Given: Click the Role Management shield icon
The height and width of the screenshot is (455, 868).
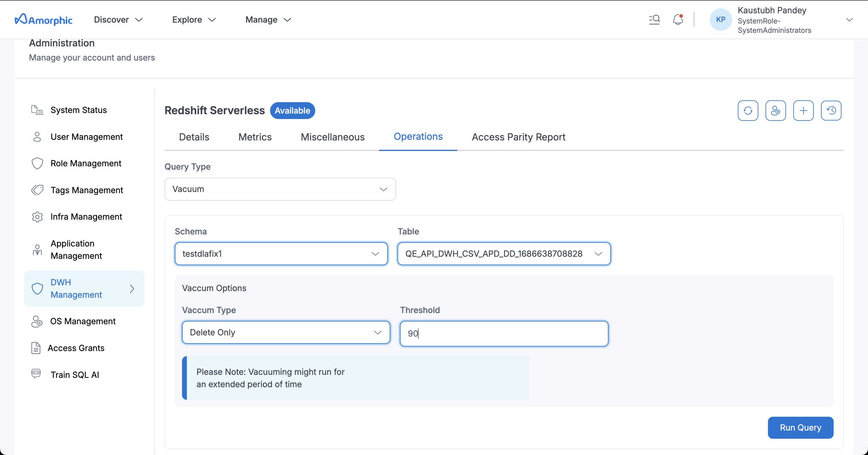Looking at the screenshot, I should [x=37, y=163].
